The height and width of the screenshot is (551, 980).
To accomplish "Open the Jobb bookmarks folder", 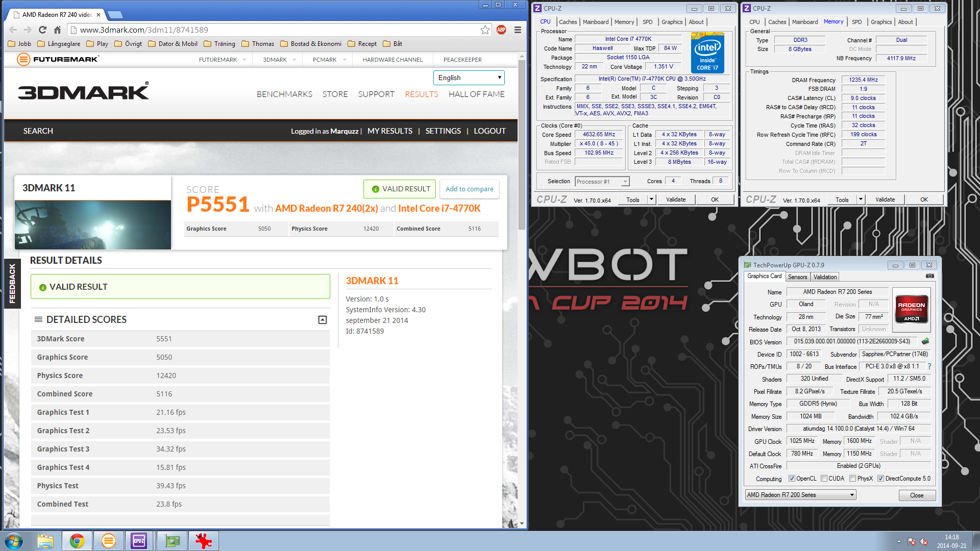I will [19, 44].
